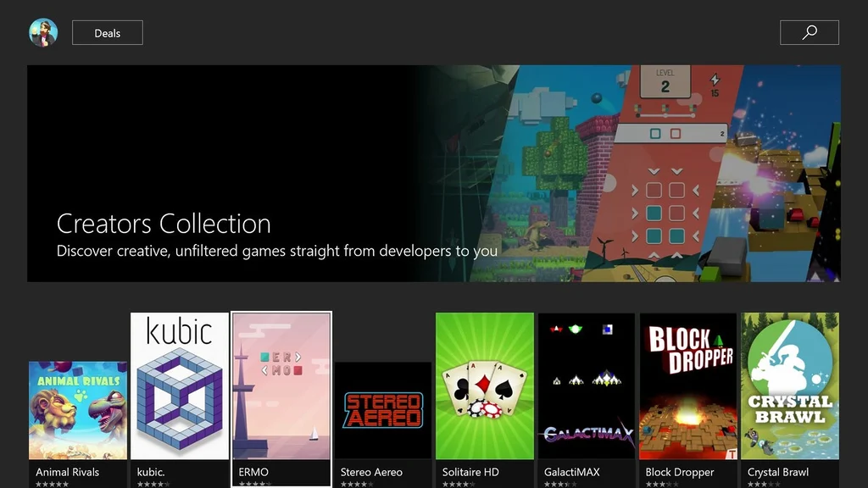This screenshot has height=488, width=868.
Task: Click the ERMO title label
Action: click(x=253, y=472)
